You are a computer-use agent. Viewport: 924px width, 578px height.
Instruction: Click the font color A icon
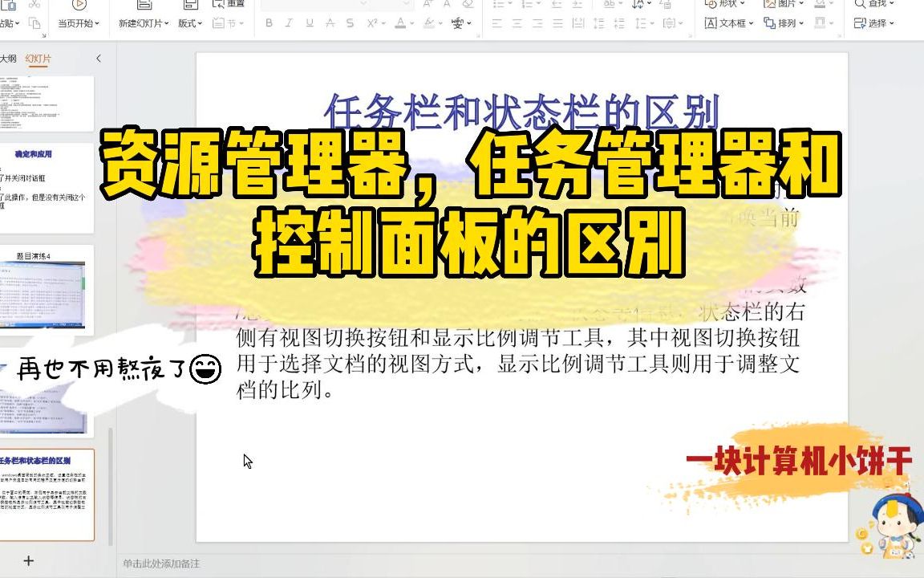click(x=400, y=23)
